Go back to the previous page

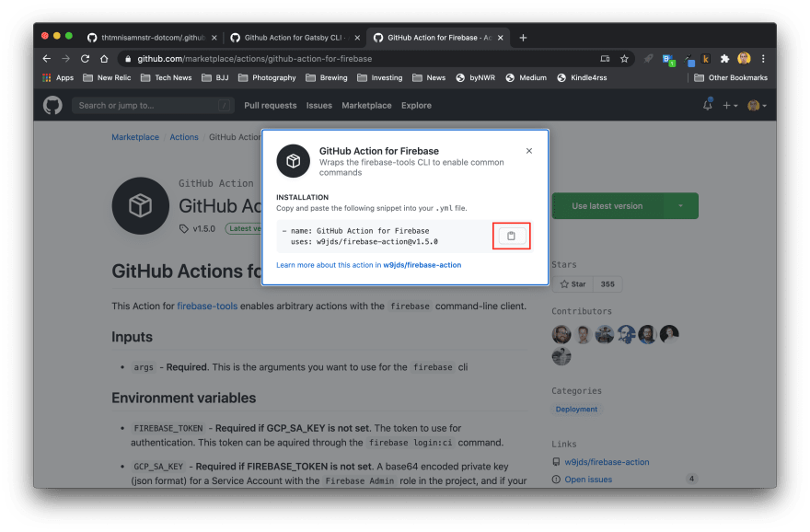[47, 58]
